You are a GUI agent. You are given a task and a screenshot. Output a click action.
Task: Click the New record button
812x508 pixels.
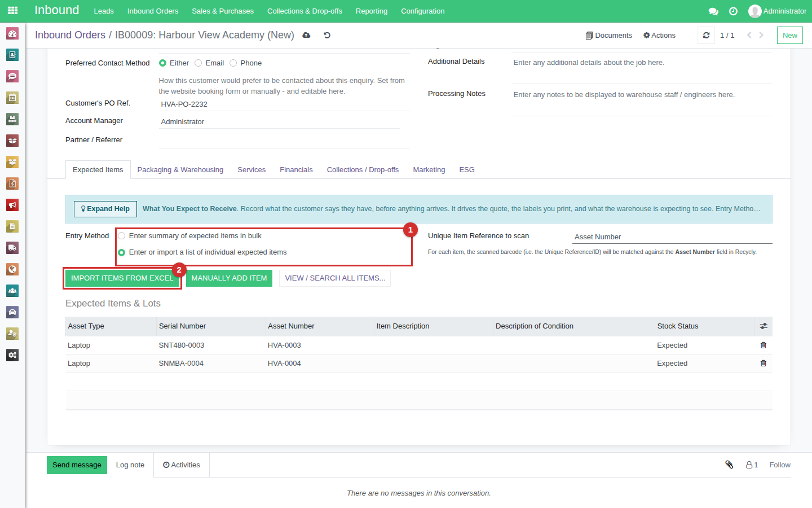(790, 36)
